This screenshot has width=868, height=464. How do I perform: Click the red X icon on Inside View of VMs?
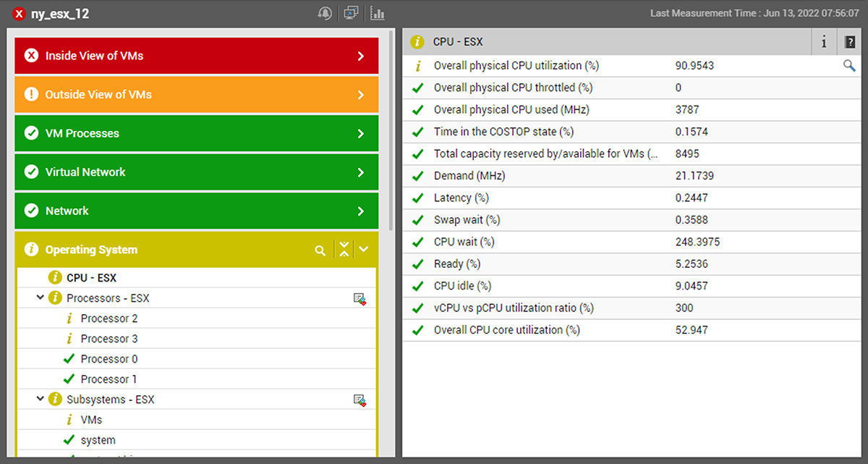coord(31,56)
